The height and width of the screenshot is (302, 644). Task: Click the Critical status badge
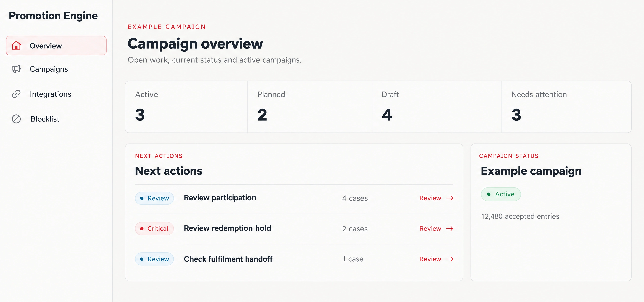click(154, 229)
